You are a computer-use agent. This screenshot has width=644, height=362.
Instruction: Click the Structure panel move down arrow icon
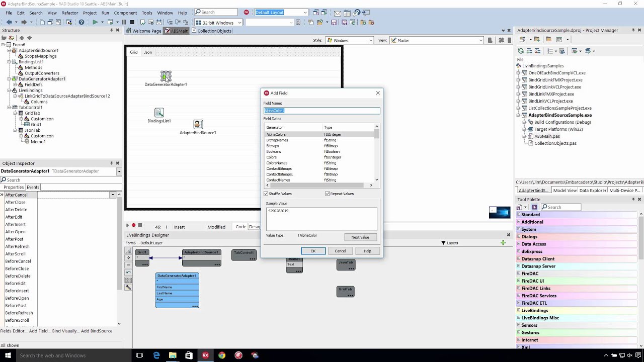coord(29,38)
